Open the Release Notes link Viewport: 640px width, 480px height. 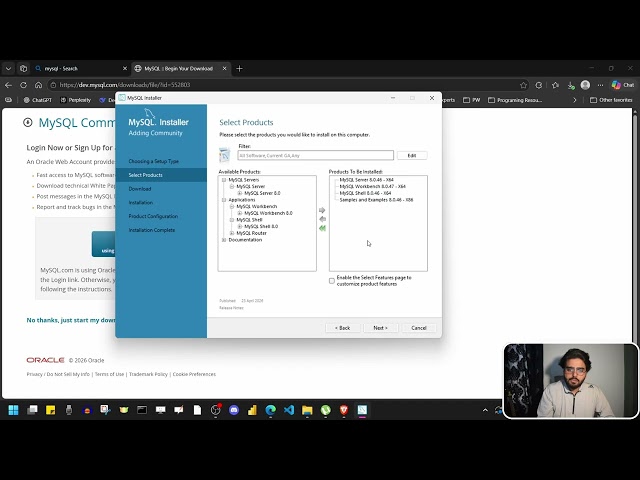coord(231,308)
